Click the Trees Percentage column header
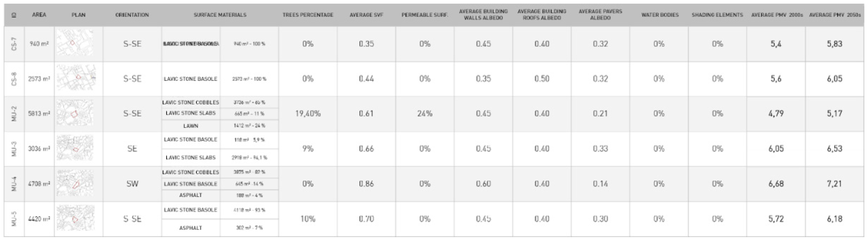 (308, 15)
